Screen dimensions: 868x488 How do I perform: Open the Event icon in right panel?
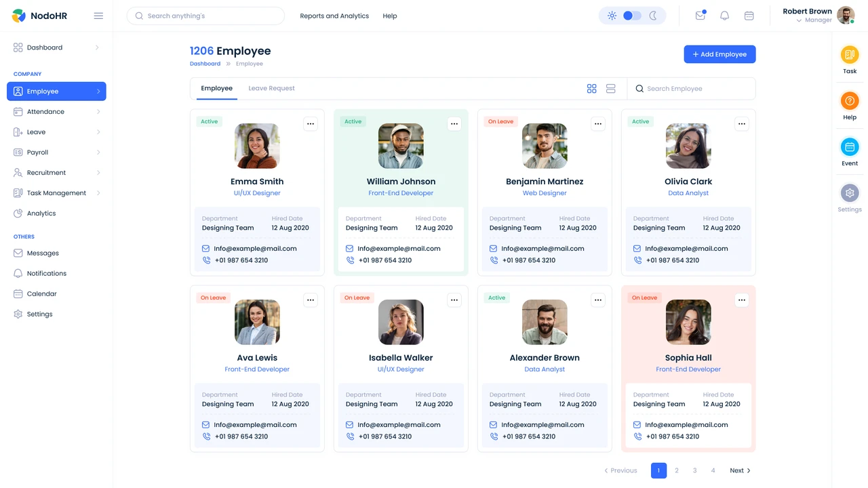[850, 147]
